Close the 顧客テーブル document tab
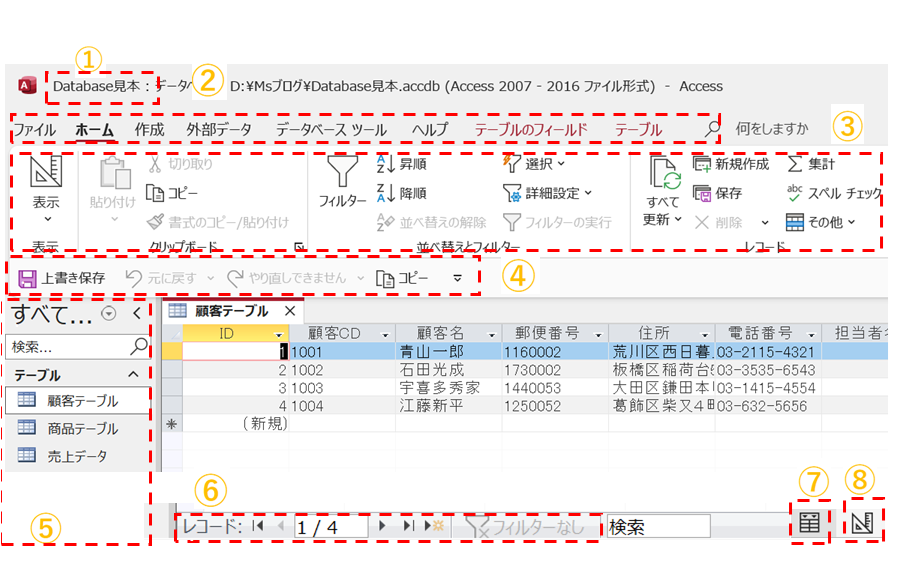The height and width of the screenshot is (577, 900). click(290, 311)
